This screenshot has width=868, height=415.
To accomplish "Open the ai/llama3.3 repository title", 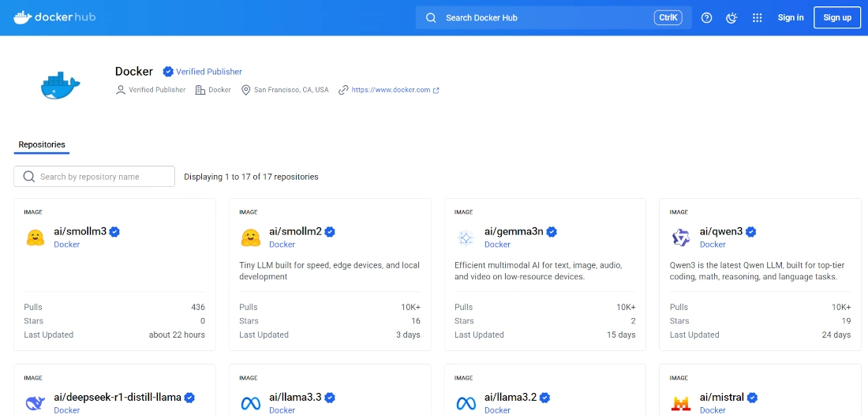I will (x=295, y=398).
